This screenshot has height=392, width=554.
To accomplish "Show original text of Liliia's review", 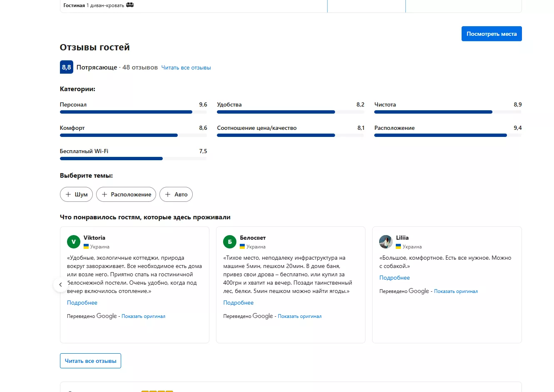I will (x=456, y=291).
